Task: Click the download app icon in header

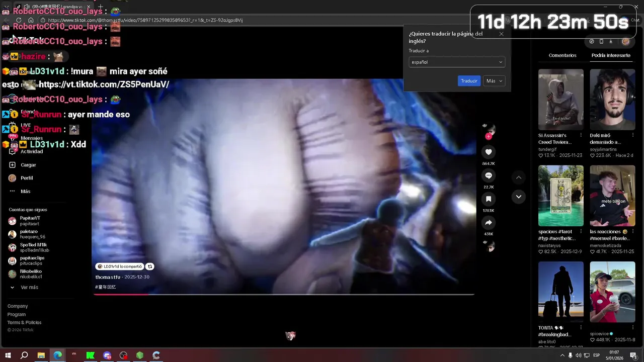Action: pyautogui.click(x=610, y=41)
